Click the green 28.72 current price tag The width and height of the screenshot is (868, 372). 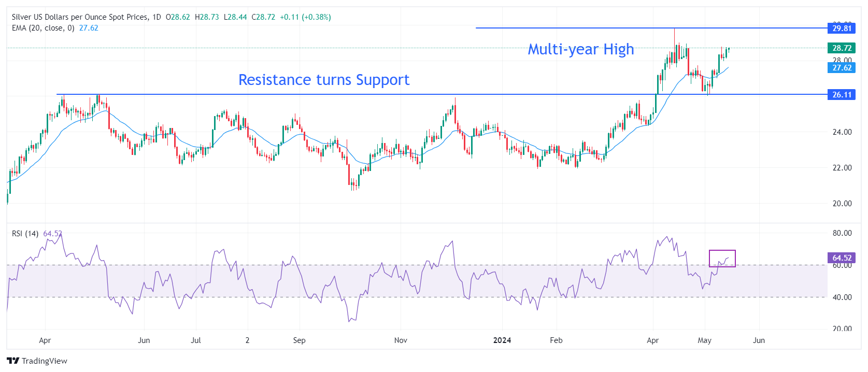(842, 48)
